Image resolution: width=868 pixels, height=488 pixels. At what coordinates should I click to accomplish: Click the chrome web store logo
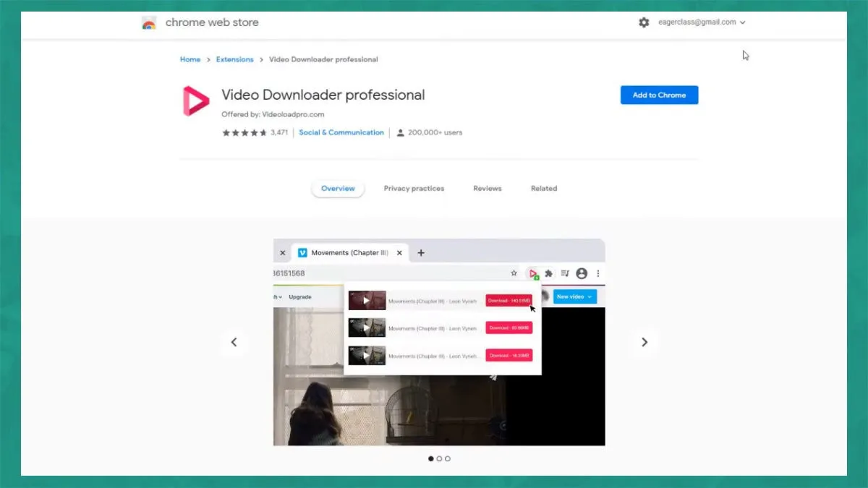coord(148,22)
